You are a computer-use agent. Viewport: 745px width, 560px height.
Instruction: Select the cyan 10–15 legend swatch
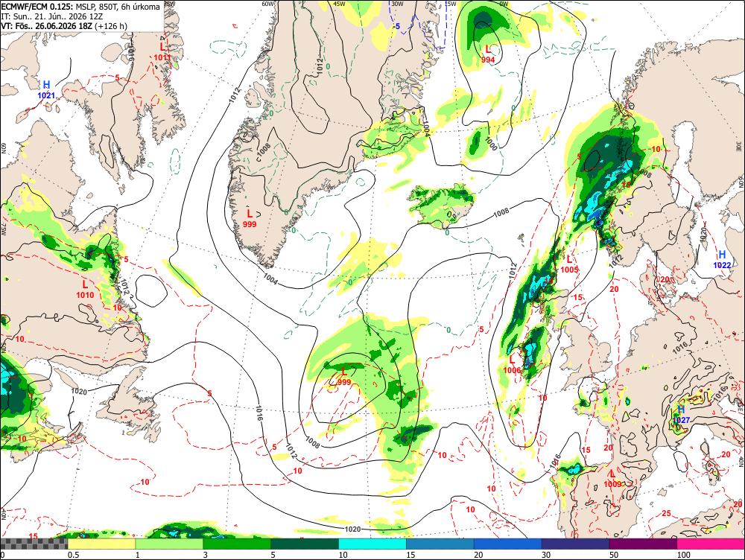point(372,544)
